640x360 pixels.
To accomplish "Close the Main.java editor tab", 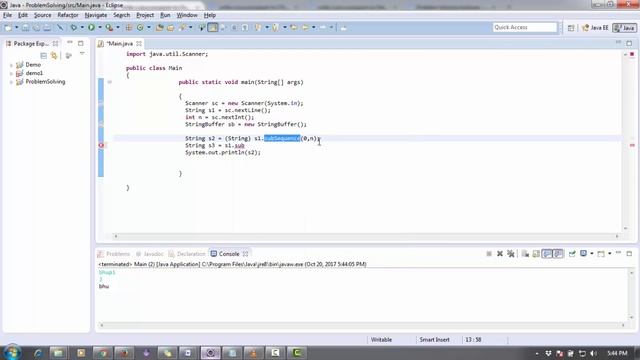I will (x=139, y=43).
